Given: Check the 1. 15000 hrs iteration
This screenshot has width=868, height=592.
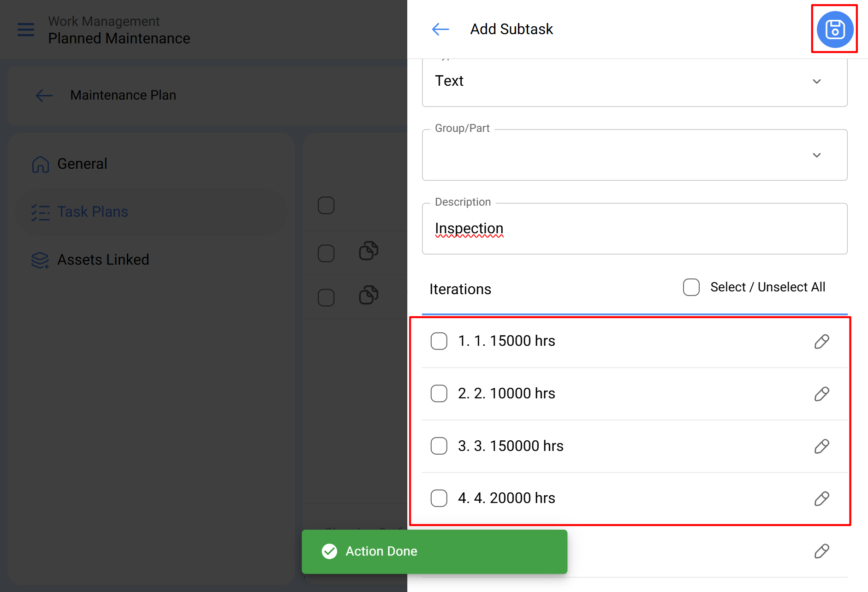Looking at the screenshot, I should [439, 341].
